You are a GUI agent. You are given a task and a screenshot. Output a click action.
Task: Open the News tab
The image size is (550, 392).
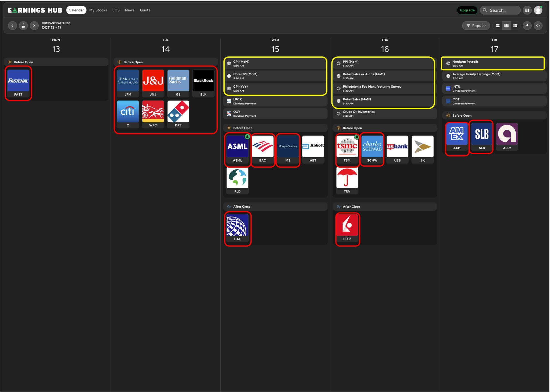129,10
